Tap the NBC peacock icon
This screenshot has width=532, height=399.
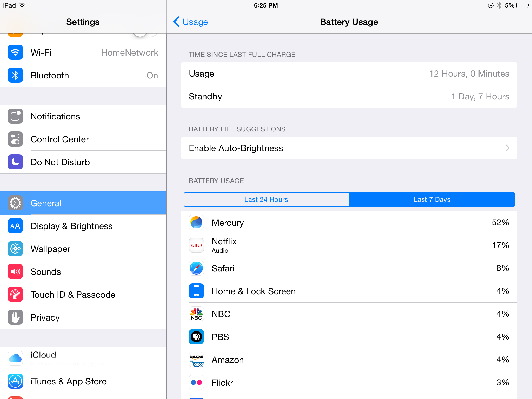coord(196,314)
